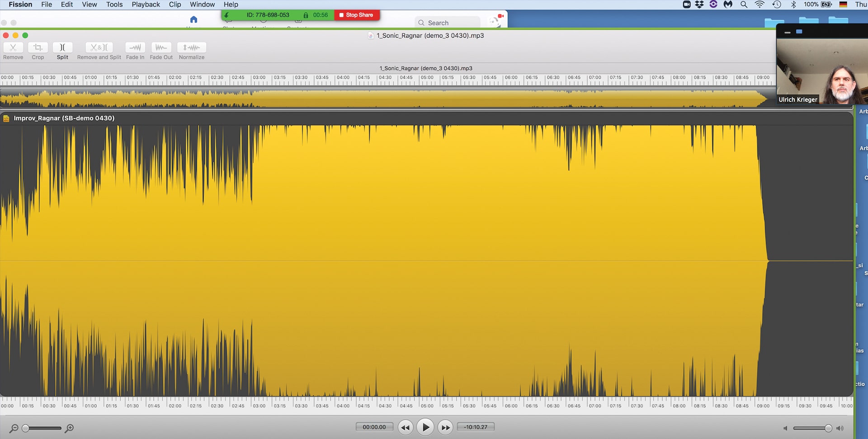The image size is (868, 439).
Task: Click the Wi-Fi icon in the menu bar
Action: (x=759, y=5)
